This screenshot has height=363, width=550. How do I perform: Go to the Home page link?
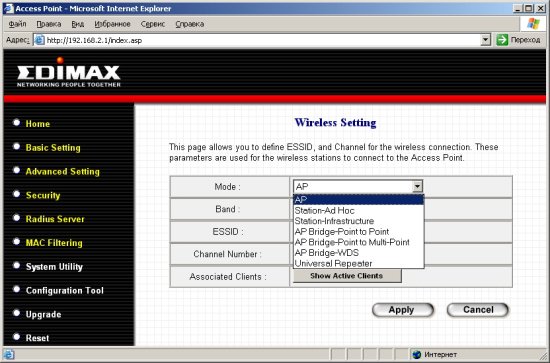38,123
